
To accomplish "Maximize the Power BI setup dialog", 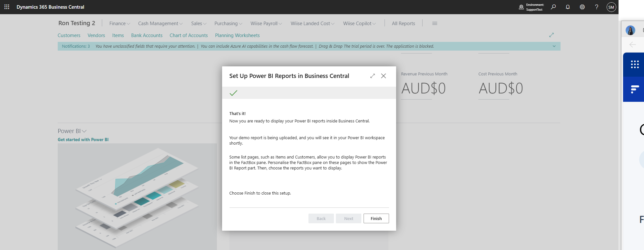I will click(x=373, y=76).
